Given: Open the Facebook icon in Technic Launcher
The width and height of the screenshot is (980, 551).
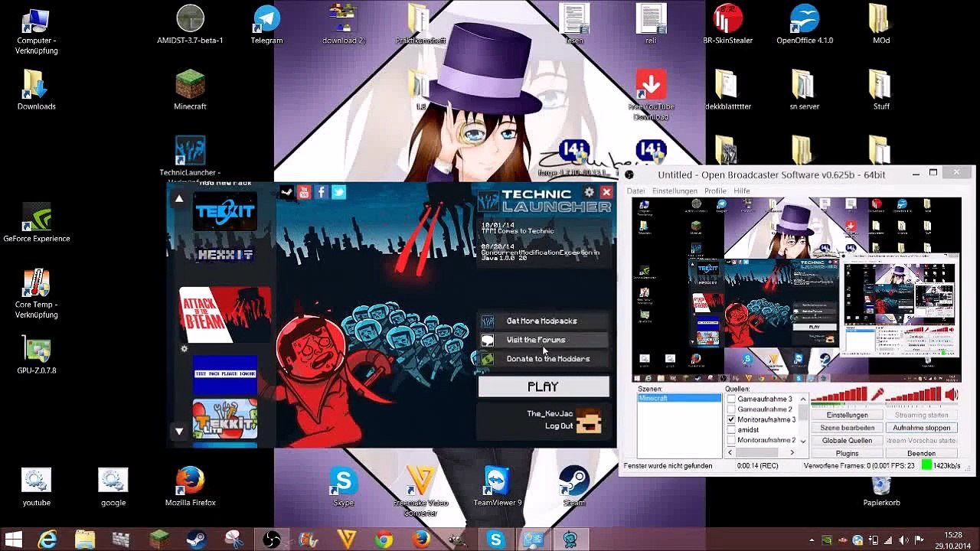Looking at the screenshot, I should 322,192.
